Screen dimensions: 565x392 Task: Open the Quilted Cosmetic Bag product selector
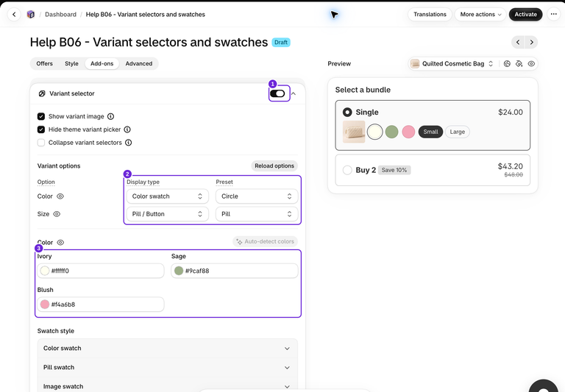click(x=452, y=64)
